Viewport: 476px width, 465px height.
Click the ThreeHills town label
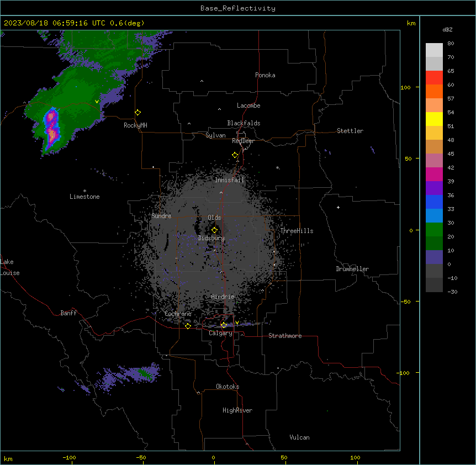pyautogui.click(x=297, y=231)
